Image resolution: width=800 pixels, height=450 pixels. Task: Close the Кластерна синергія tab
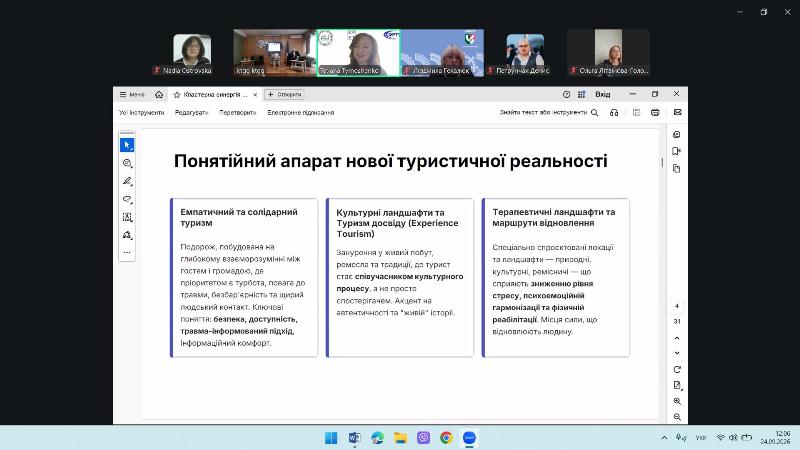[255, 94]
